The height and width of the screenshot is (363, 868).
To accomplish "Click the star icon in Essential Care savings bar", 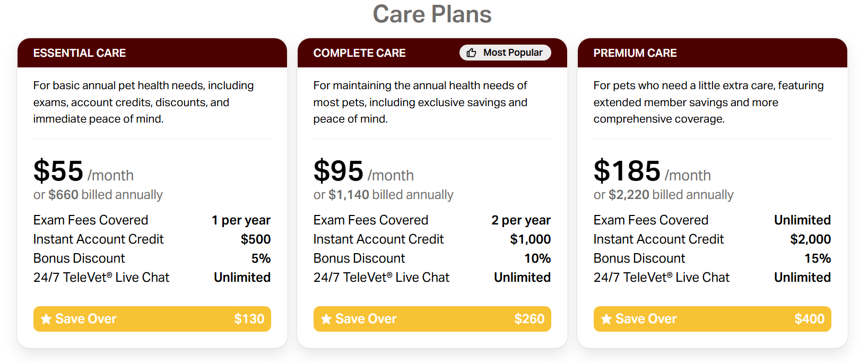I will pyautogui.click(x=46, y=319).
